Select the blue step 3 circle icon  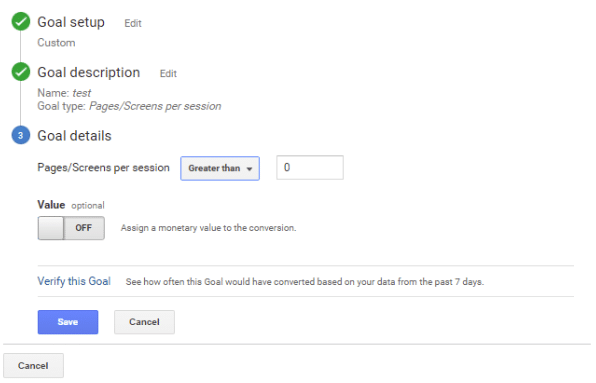pyautogui.click(x=21, y=135)
